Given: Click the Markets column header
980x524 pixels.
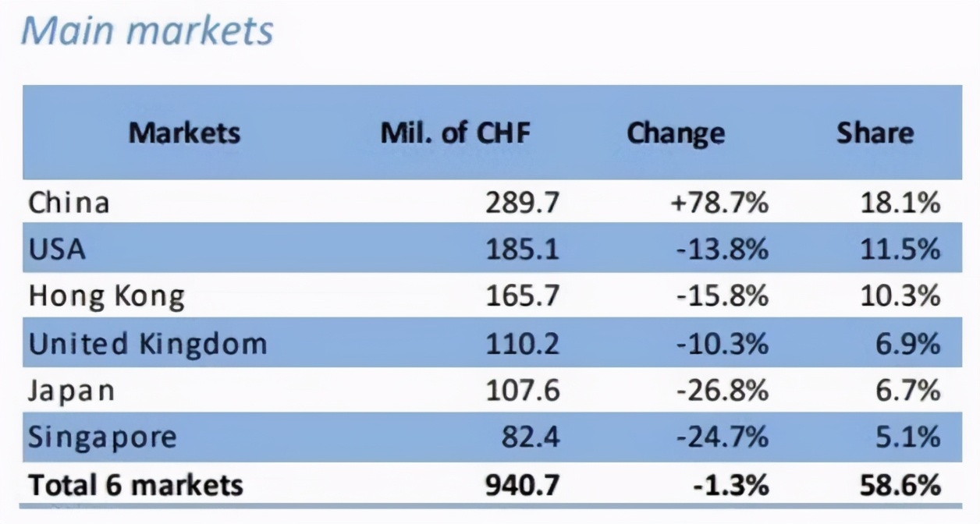Looking at the screenshot, I should point(184,132).
